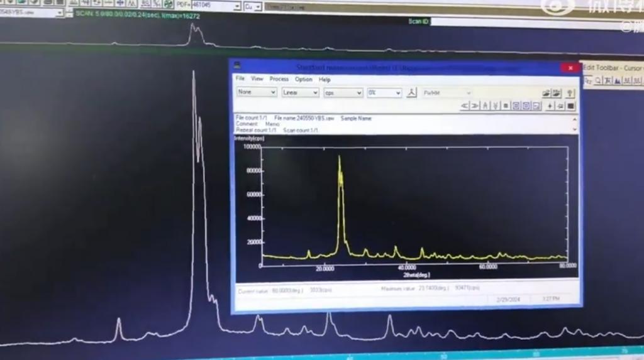Open the PDF# number dropdown
Image resolution: width=644 pixels, height=360 pixels.
click(x=237, y=6)
